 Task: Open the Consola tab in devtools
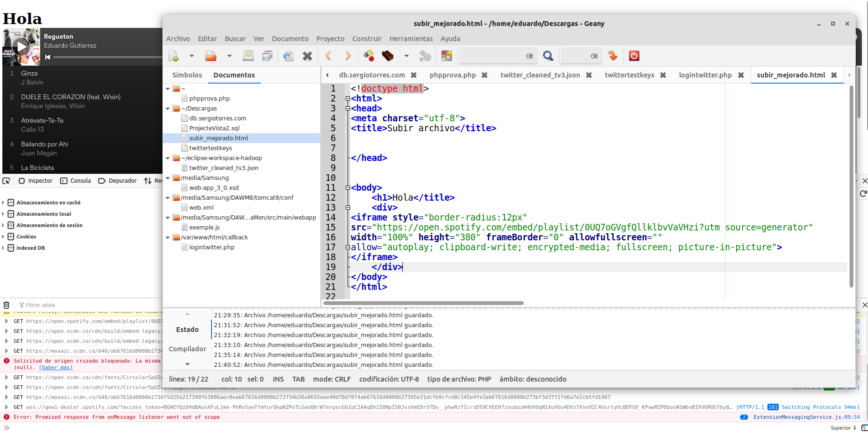point(76,181)
